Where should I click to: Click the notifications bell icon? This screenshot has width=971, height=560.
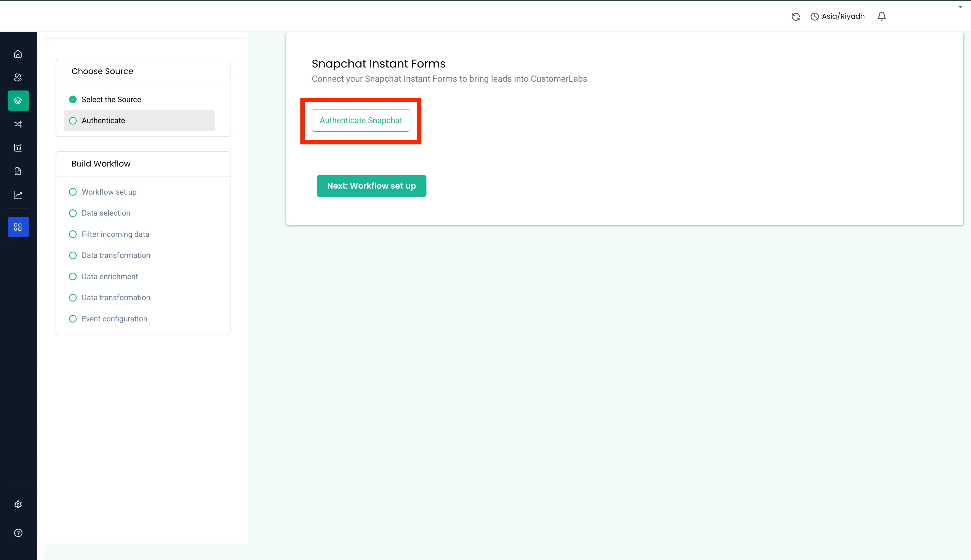(882, 16)
